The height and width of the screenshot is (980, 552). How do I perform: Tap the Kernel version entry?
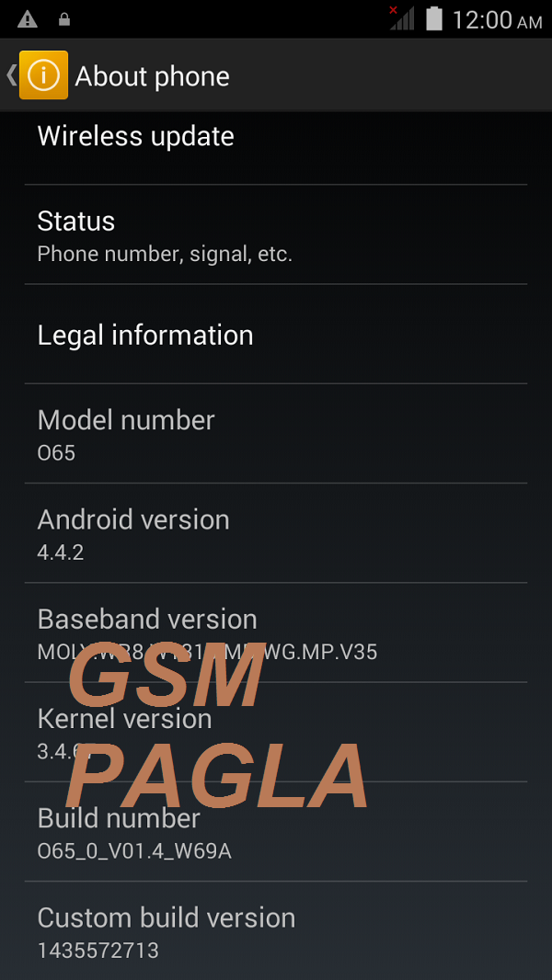(276, 731)
